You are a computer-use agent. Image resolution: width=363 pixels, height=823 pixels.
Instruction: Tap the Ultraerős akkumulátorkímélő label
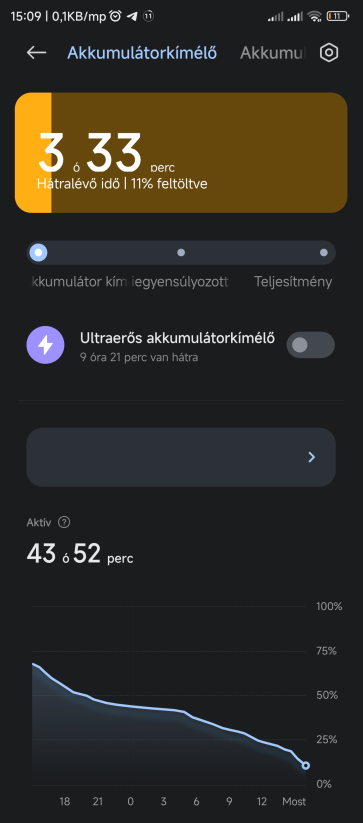tap(177, 338)
